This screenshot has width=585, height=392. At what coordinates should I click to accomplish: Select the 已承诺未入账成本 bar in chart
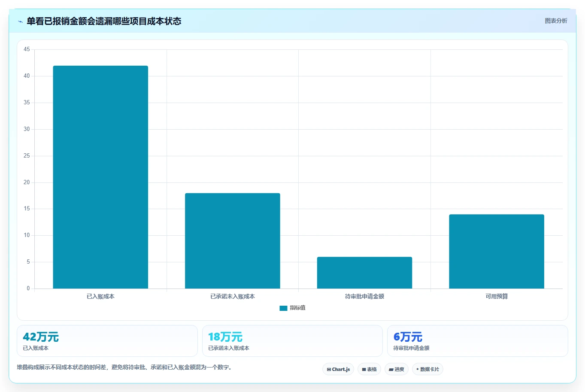233,241
